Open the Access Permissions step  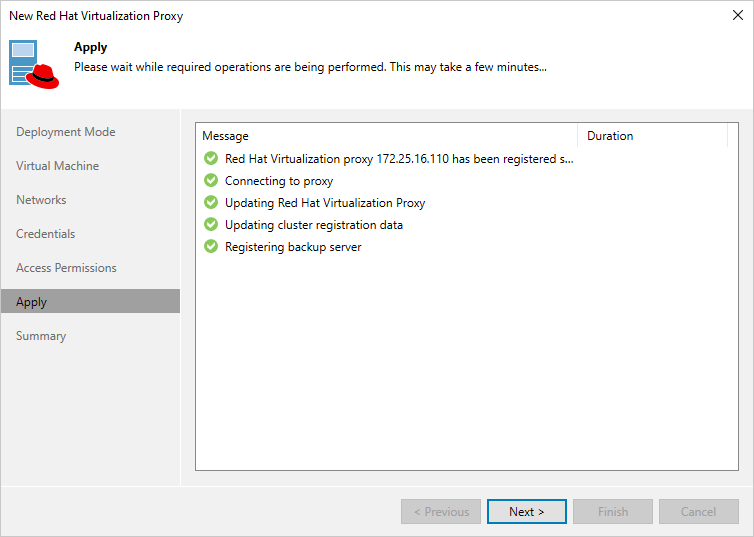pos(67,268)
